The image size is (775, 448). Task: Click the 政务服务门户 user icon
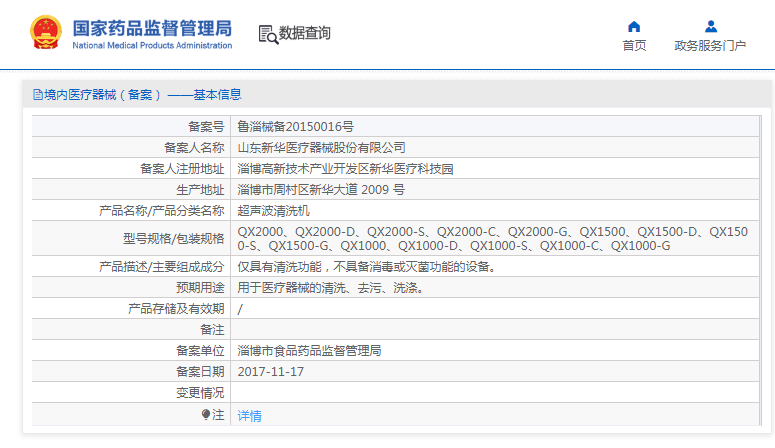click(x=711, y=26)
